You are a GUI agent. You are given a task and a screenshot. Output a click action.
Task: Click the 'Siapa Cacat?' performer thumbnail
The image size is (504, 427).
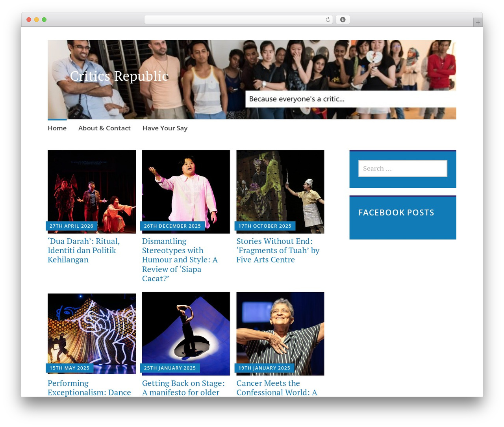coord(186,191)
